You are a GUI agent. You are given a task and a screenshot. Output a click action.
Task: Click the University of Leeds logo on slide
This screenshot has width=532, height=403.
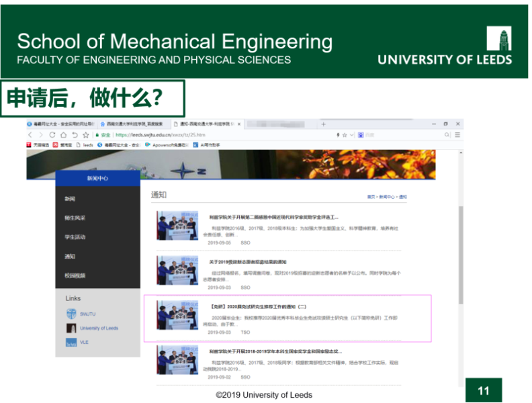(445, 46)
